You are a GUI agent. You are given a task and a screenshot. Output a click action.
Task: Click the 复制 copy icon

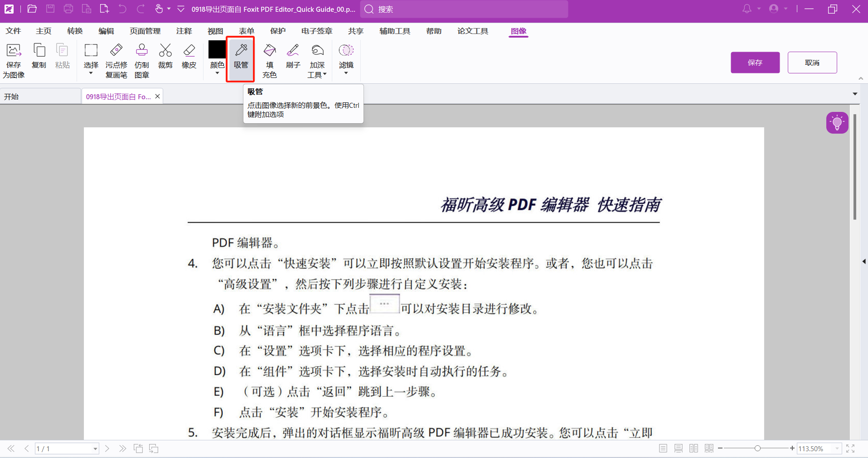tap(39, 57)
